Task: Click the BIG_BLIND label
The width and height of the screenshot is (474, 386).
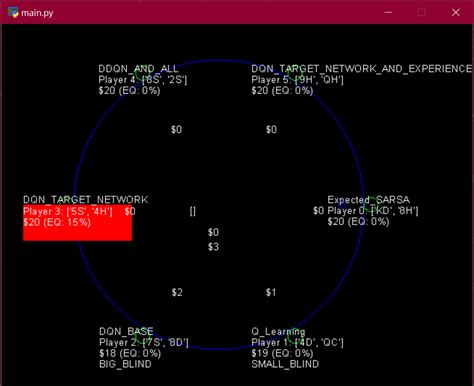Action: tap(125, 364)
